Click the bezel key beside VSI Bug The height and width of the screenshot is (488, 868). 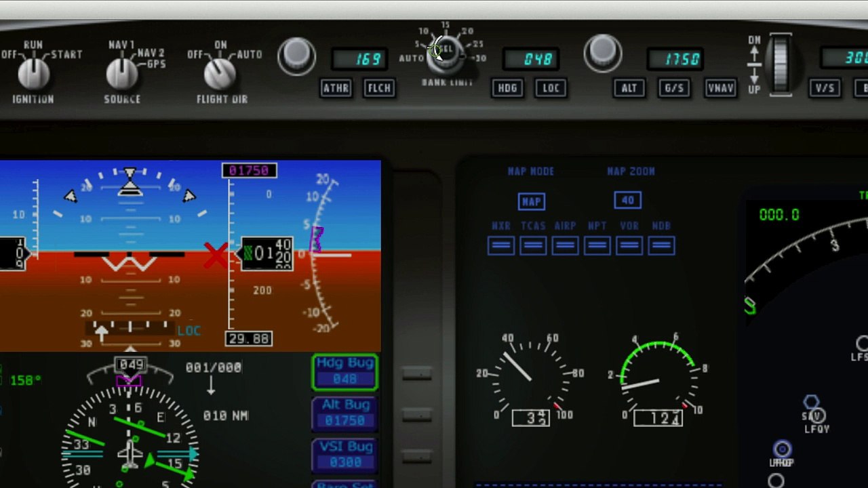[x=416, y=457]
